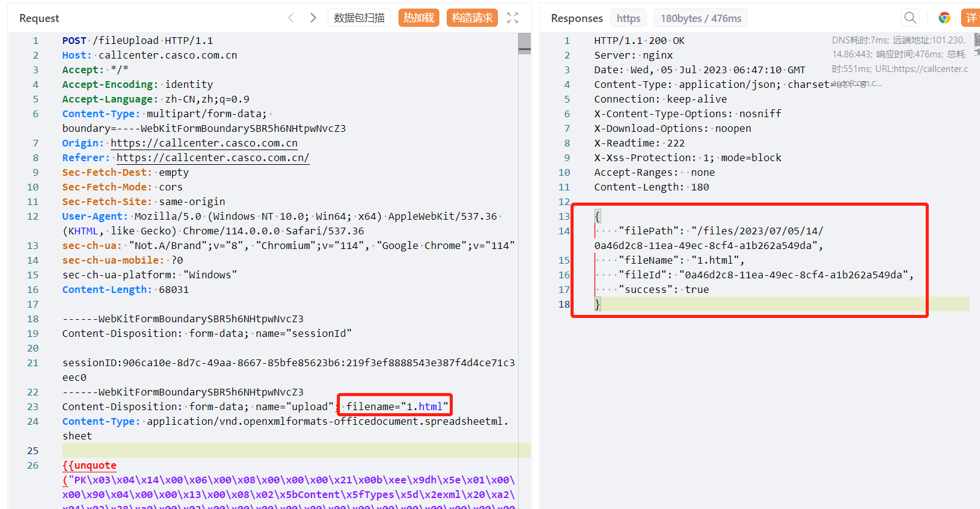This screenshot has height=509, width=980.
Task: Click the orange 热加载 button
Action: tap(419, 18)
